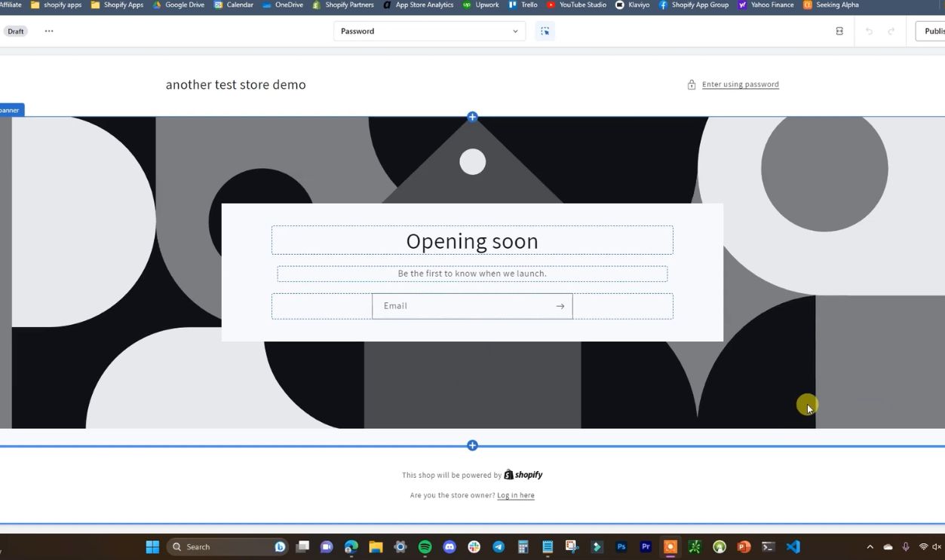
Task: Select the banner section tab on the left edge
Action: click(x=9, y=109)
